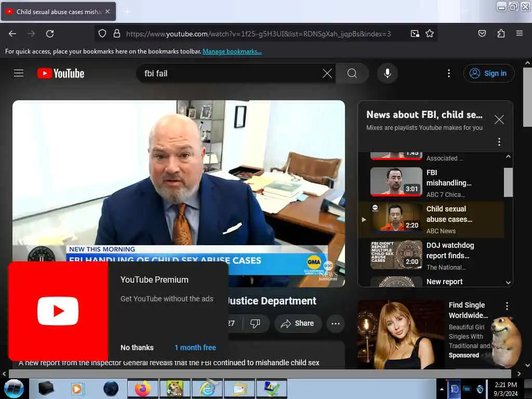Dislike the video with thumbs-down icon

(x=255, y=323)
